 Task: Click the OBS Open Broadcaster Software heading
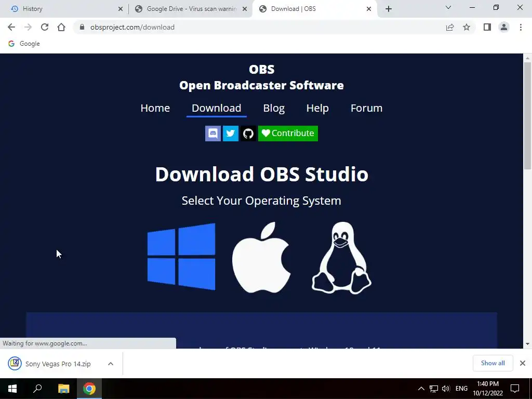(262, 77)
